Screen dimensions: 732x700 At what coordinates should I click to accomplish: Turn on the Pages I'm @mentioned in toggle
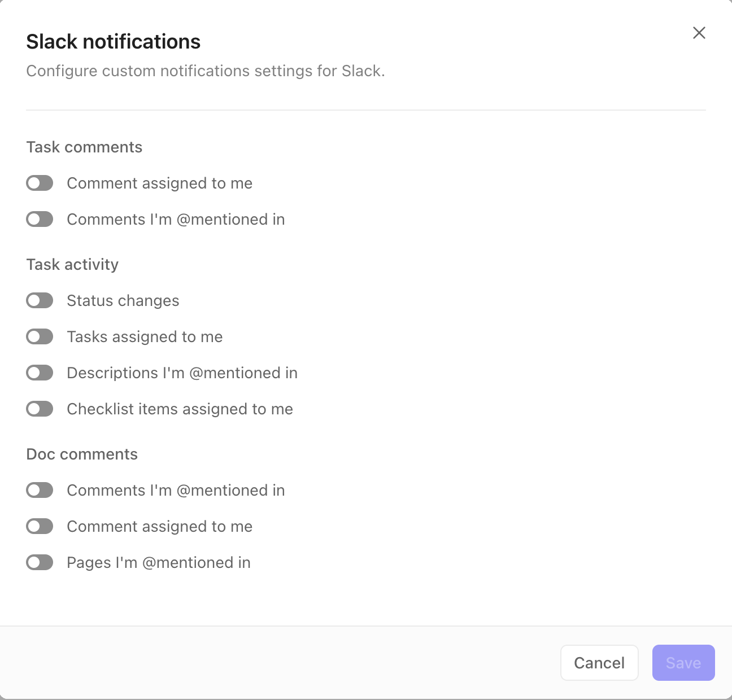40,562
